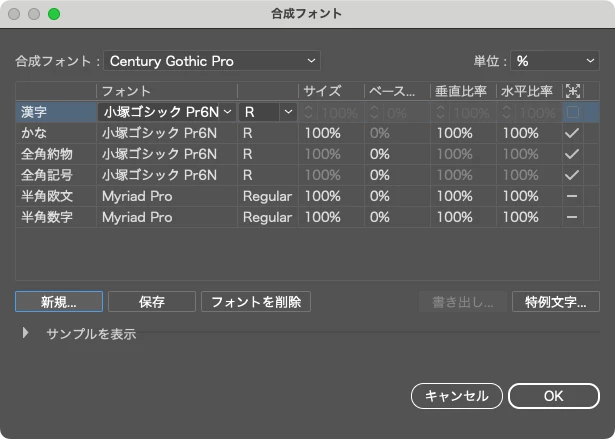The width and height of the screenshot is (615, 439).
Task: Open the 漢字 font family dropdown
Action: tap(167, 112)
